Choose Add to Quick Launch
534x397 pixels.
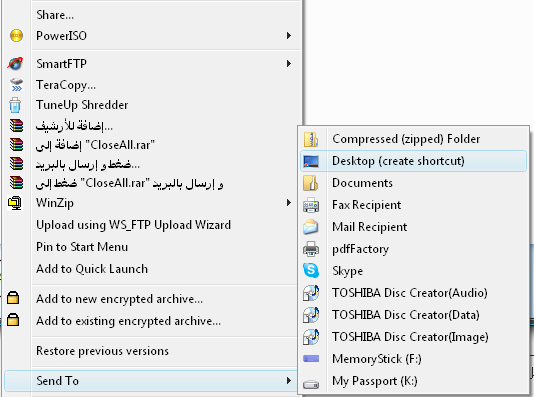pyautogui.click(x=92, y=269)
